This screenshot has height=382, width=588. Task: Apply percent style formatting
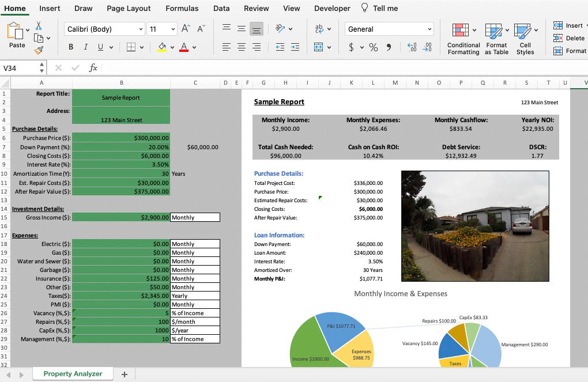pyautogui.click(x=373, y=47)
